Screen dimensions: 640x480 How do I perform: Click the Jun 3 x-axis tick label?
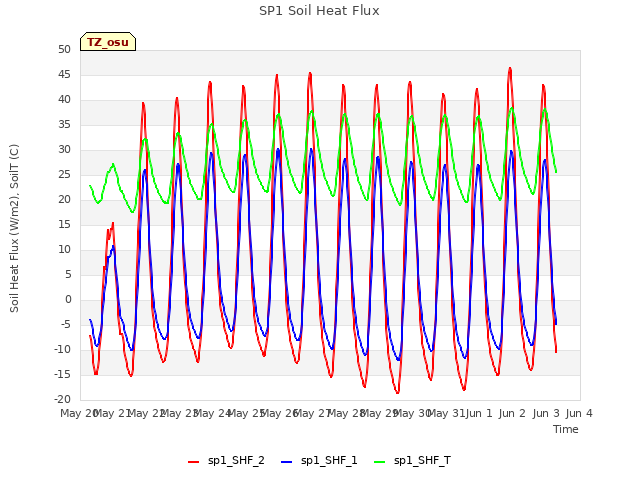[x=546, y=413]
